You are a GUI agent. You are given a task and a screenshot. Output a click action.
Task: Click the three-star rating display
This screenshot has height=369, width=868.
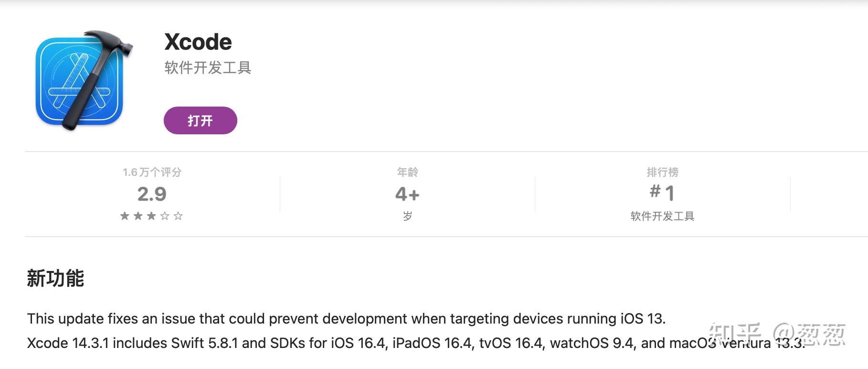tap(151, 216)
